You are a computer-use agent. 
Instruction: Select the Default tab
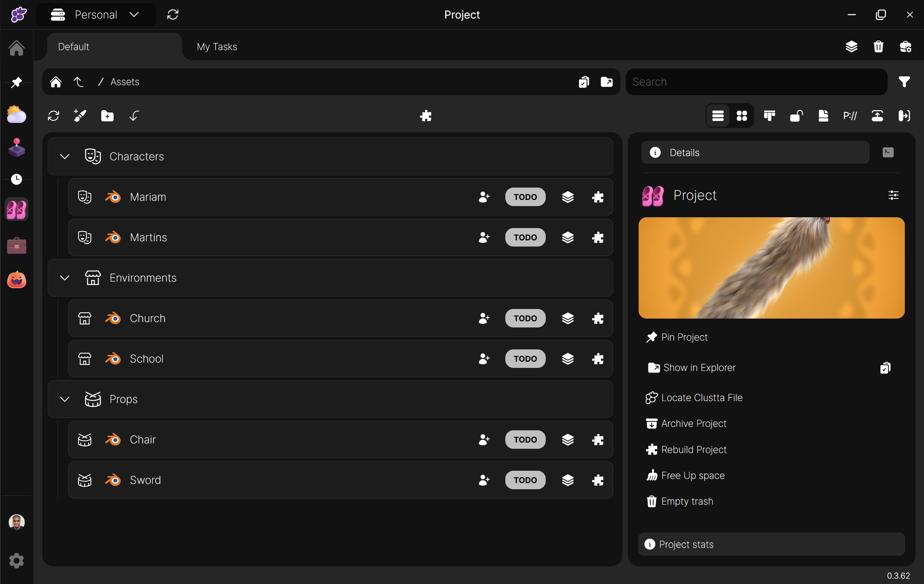point(74,47)
